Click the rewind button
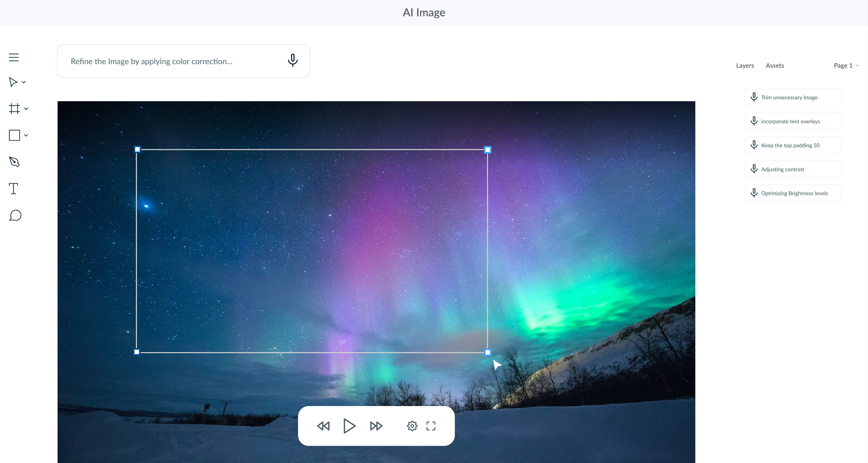This screenshot has height=463, width=868. [x=323, y=426]
